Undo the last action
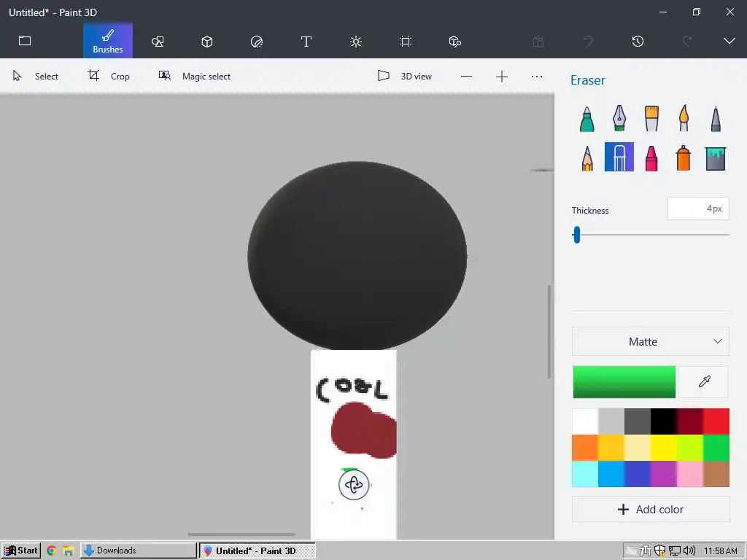This screenshot has width=747, height=560. pos(589,42)
